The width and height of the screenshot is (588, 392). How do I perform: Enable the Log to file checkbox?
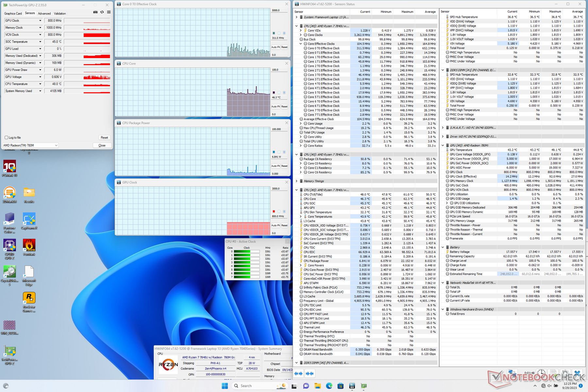(x=7, y=138)
